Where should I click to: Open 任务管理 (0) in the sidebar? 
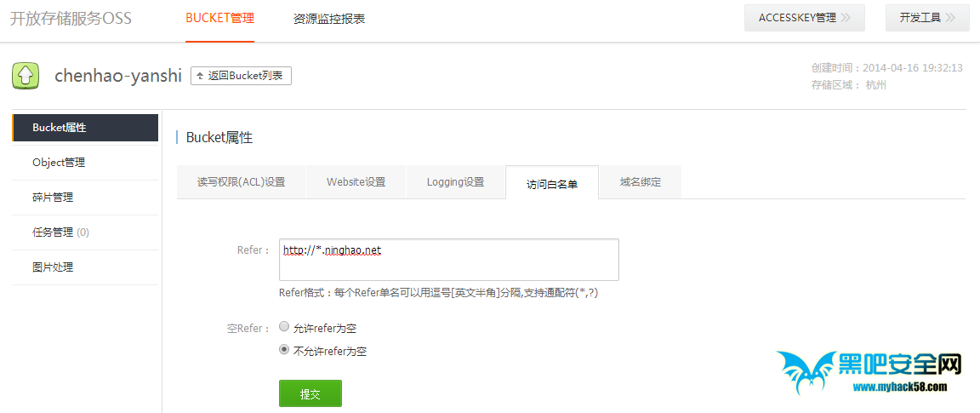[x=85, y=232]
